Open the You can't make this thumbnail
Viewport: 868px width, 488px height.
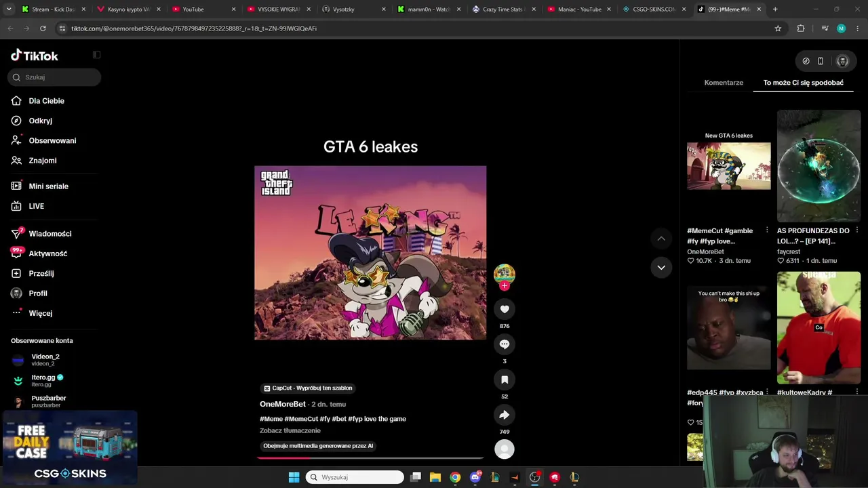729,328
